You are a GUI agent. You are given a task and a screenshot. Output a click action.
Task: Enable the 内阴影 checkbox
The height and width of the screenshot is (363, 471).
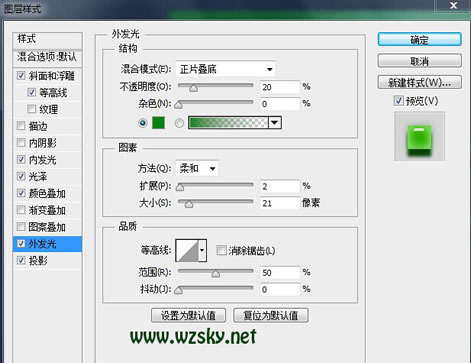coord(21,143)
